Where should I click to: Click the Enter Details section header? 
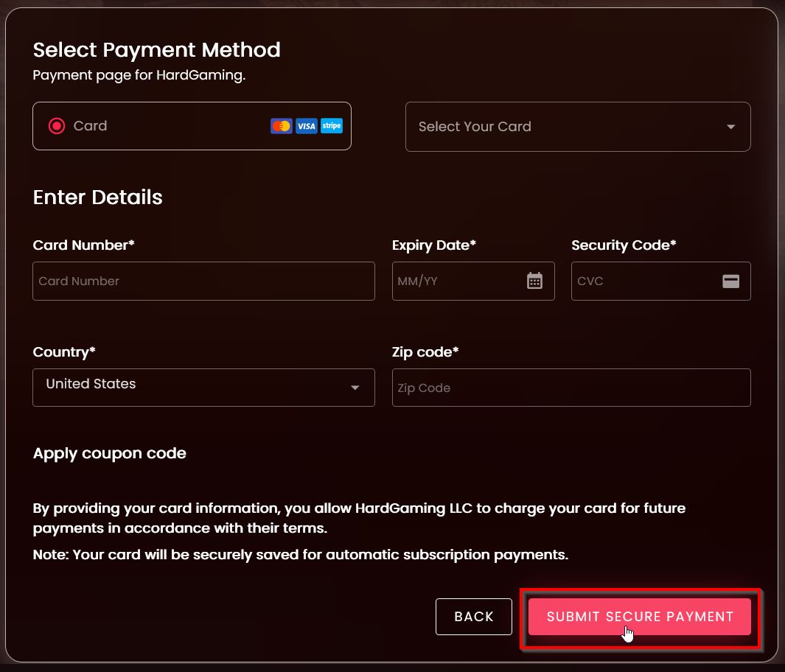[97, 197]
